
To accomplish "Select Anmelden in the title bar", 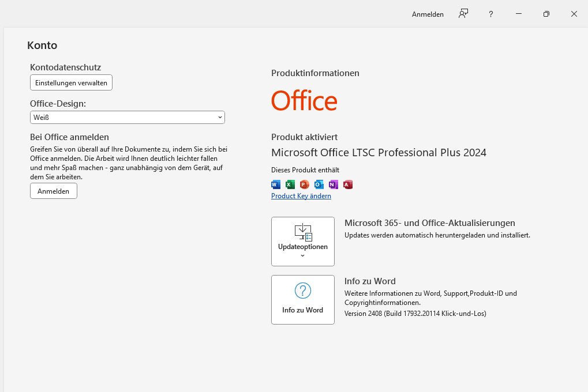I will [x=428, y=14].
